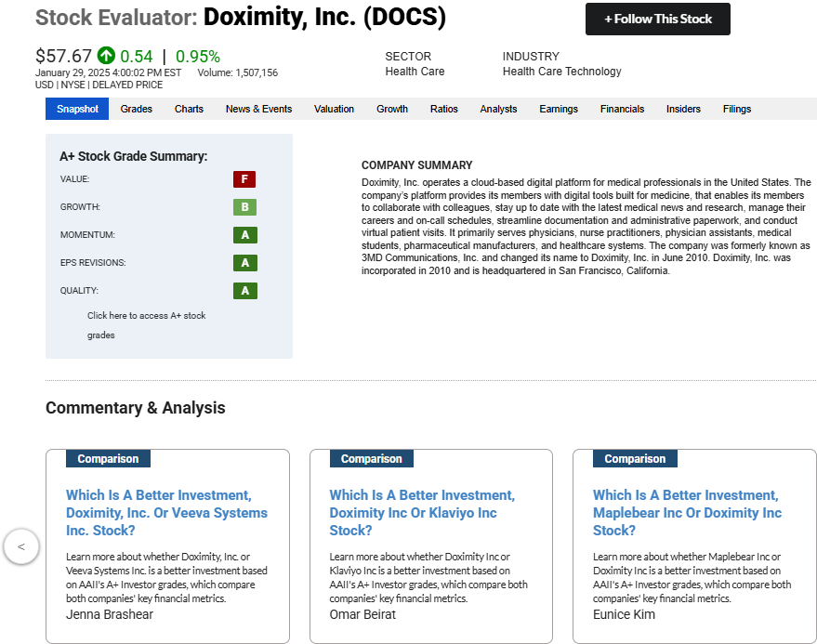Click Comparison tag on the Klaviyo card
This screenshot has height=644, width=817.
tap(372, 458)
